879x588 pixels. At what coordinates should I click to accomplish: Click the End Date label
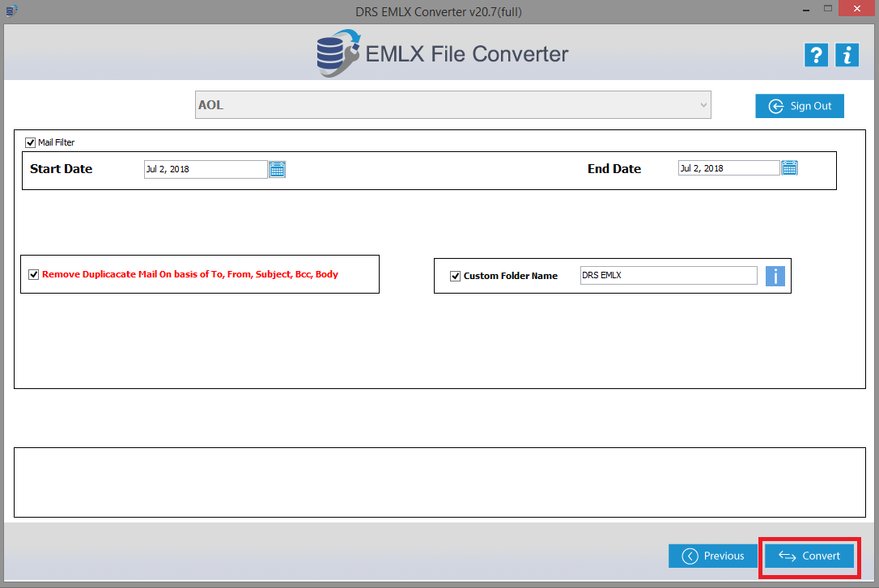(x=614, y=169)
